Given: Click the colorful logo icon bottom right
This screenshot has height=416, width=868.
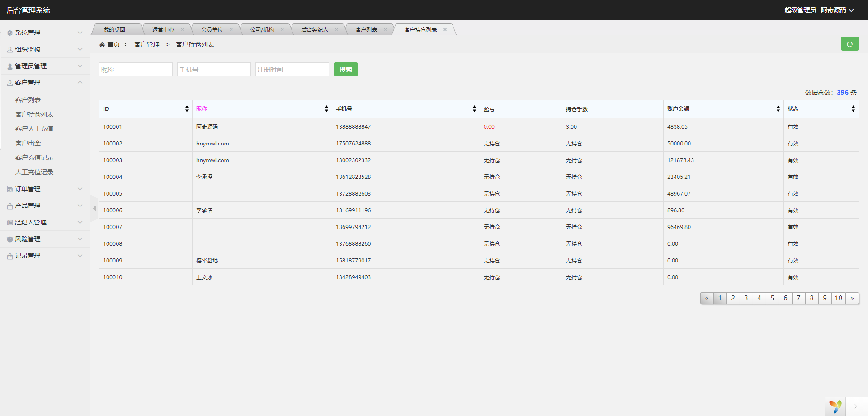Looking at the screenshot, I should 835,406.
